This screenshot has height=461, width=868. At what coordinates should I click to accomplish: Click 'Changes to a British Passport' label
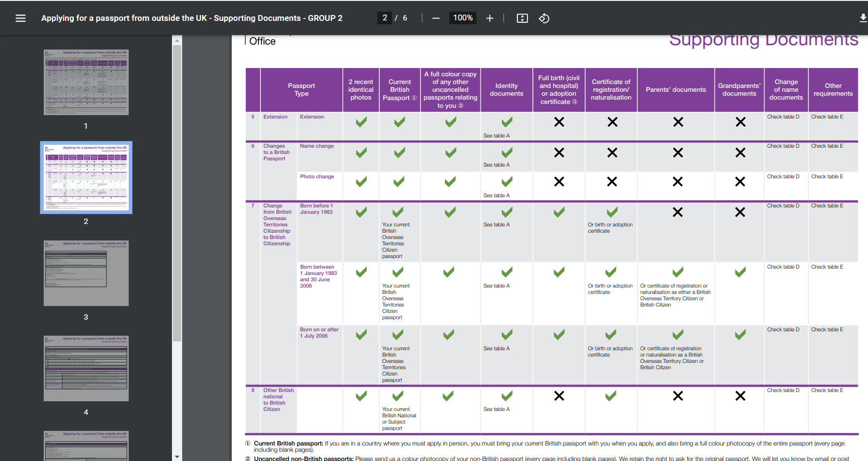tap(276, 152)
